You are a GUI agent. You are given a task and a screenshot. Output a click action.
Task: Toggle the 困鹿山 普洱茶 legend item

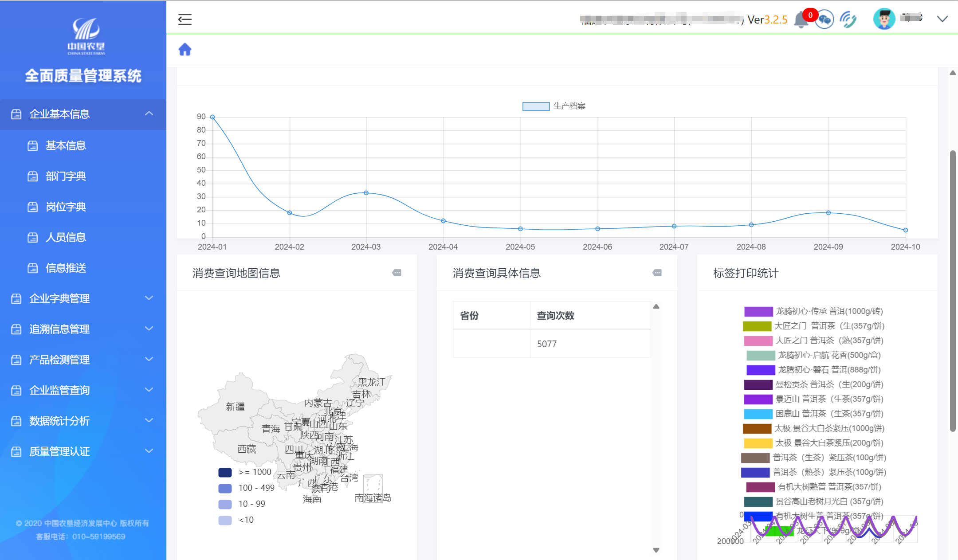coord(758,414)
